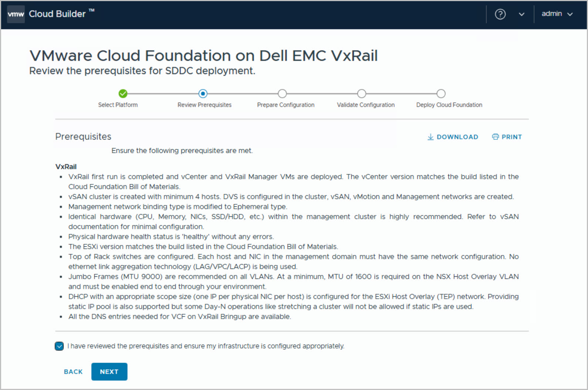Click the Validate Configuration step label
The image size is (588, 390).
(366, 105)
